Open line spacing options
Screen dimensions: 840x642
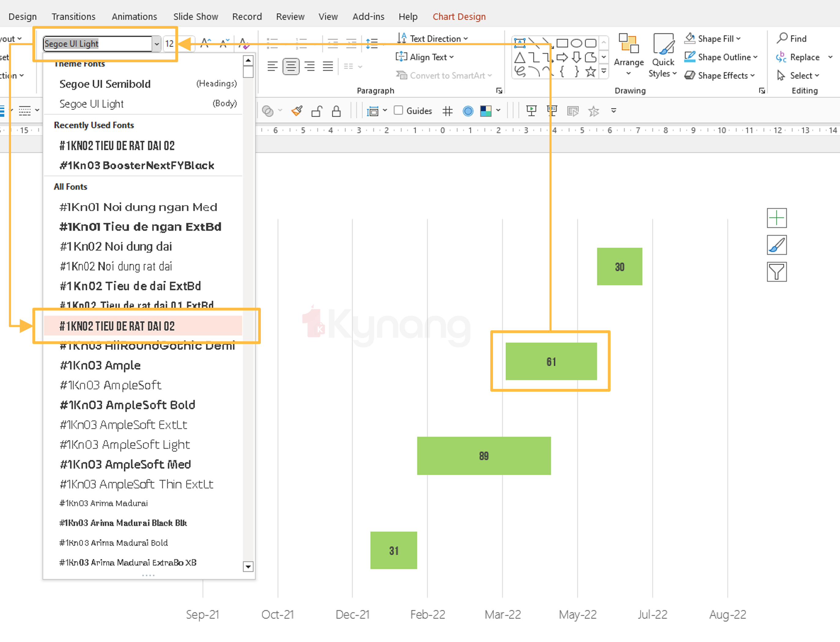[x=372, y=43]
